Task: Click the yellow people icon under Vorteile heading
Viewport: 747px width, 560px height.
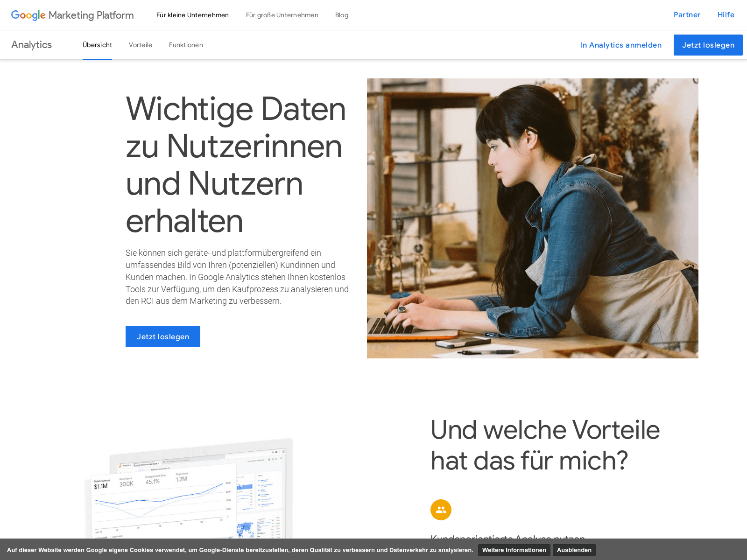Action: click(x=441, y=510)
